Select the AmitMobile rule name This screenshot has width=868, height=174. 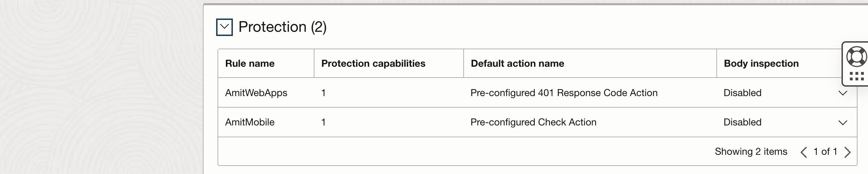(x=250, y=122)
